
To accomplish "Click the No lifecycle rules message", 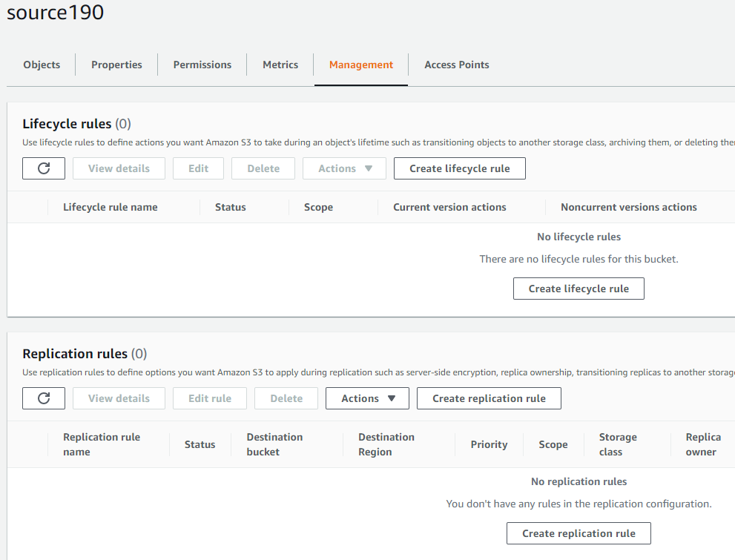I will (x=579, y=237).
